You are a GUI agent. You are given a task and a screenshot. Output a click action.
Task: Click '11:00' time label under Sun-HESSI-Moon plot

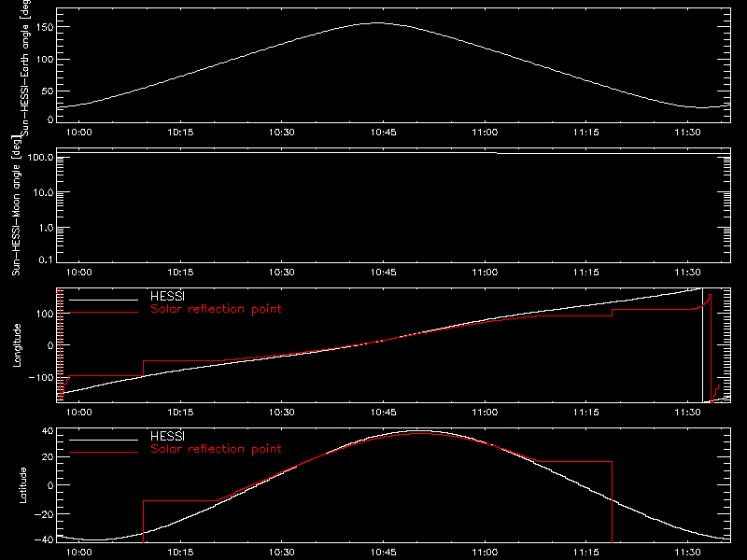point(485,273)
